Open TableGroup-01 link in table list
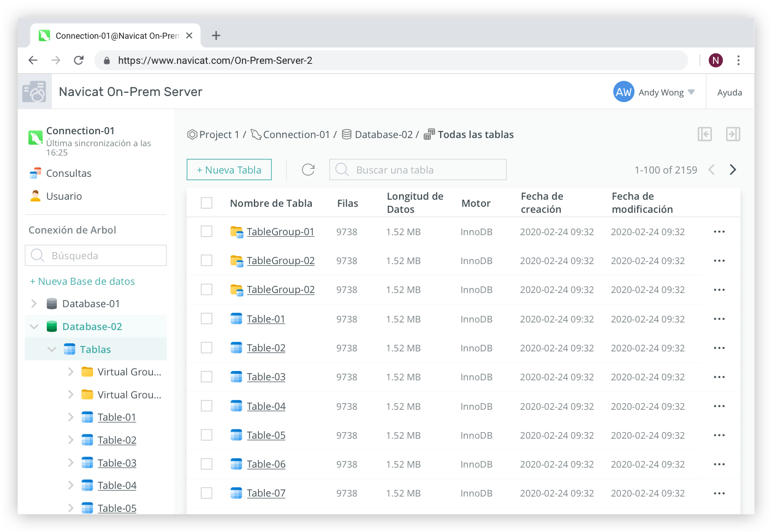The image size is (772, 532). click(x=281, y=232)
